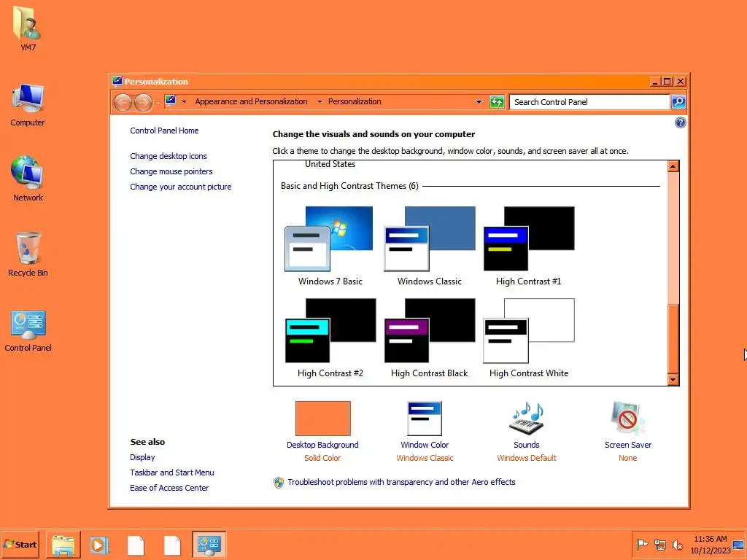Open the Network desktop icon

click(x=28, y=179)
